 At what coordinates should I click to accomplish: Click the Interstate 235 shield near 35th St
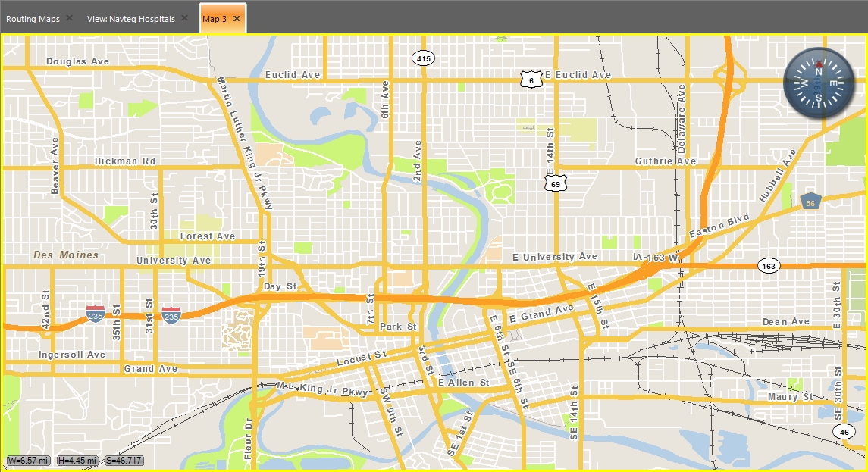[96, 314]
